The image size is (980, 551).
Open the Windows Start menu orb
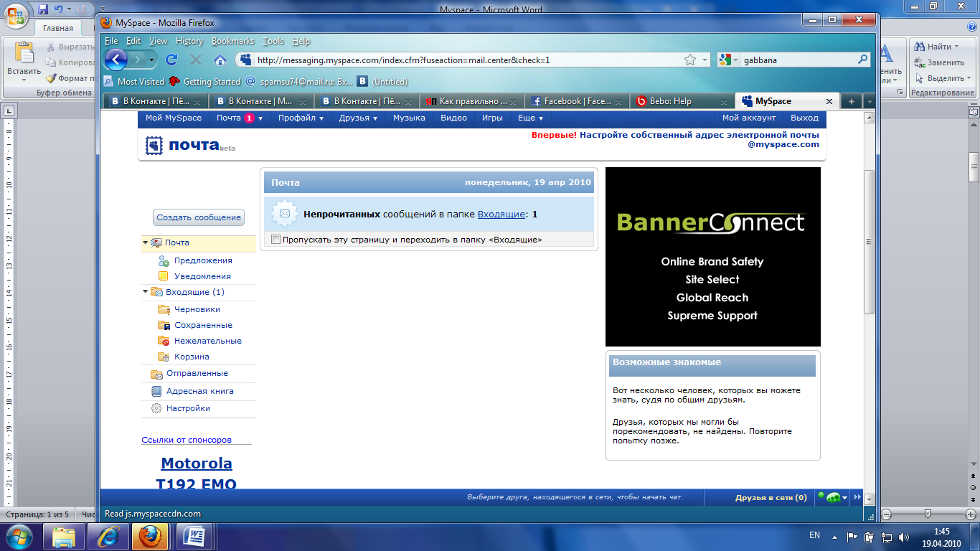(19, 536)
